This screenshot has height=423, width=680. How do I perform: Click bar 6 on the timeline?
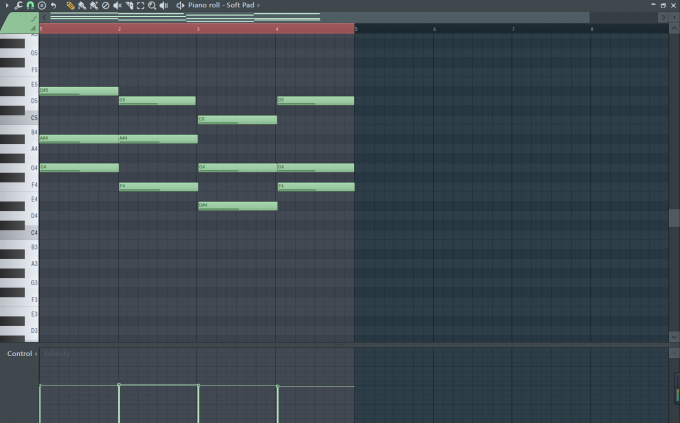pos(435,29)
